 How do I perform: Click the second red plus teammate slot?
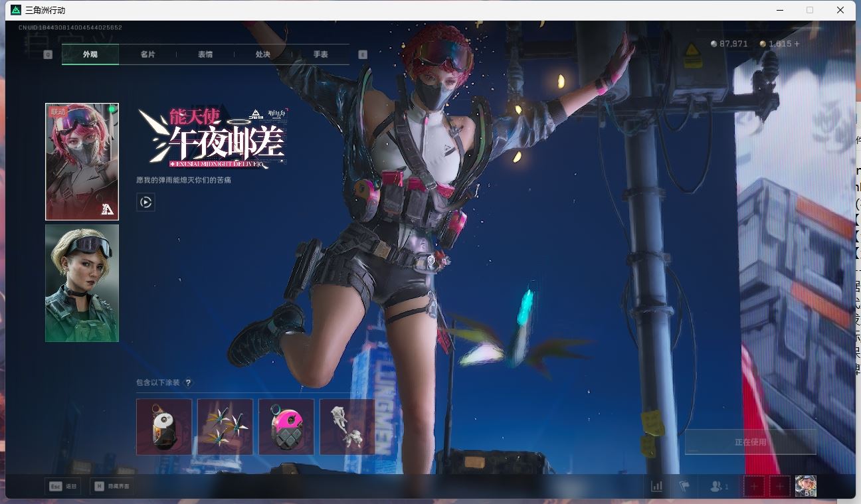point(779,486)
